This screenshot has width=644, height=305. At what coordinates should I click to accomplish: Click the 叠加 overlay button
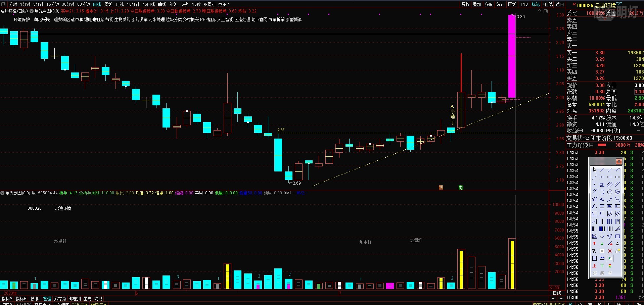pyautogui.click(x=477, y=4)
